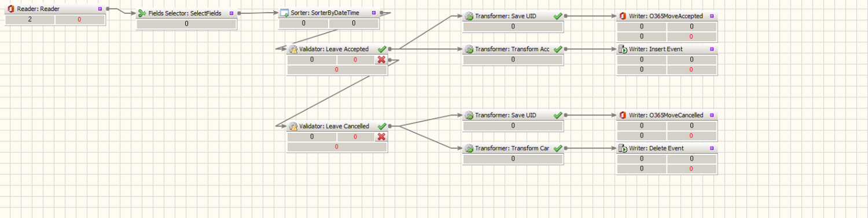Select the Writer: O365MoveCancelled node title
The width and height of the screenshot is (868, 218).
[666, 115]
